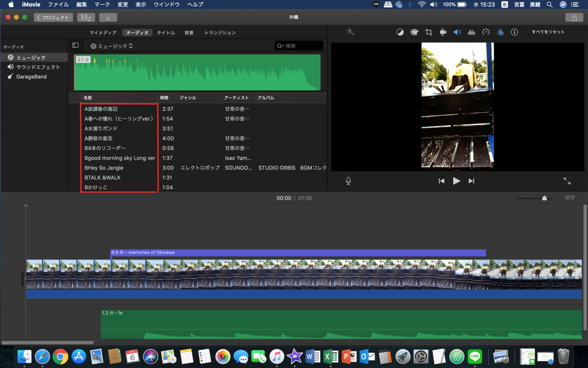Viewport: 588px width, 368px height.
Task: Skip to the previous clip
Action: coord(441,181)
